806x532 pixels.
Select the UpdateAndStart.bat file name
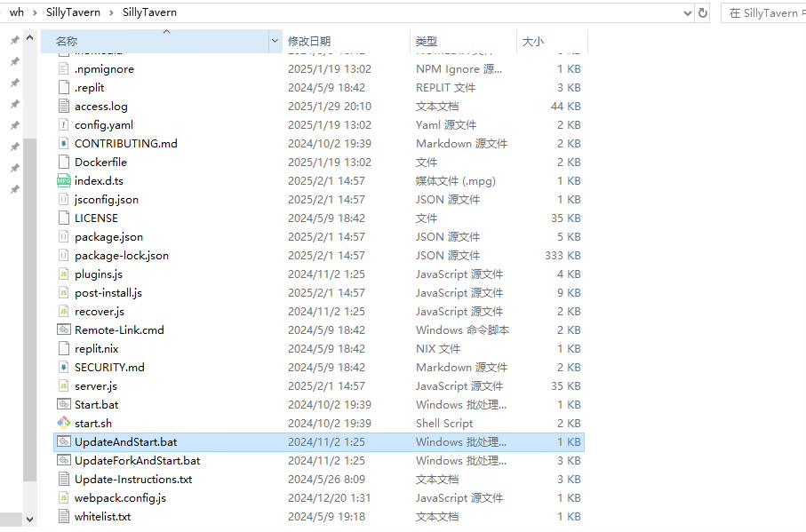click(125, 442)
